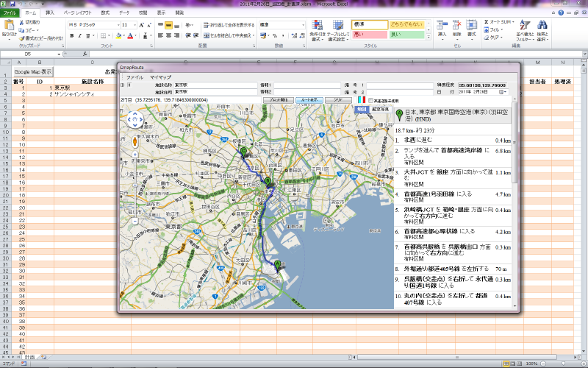Image resolution: width=588 pixels, height=368 pixels.
Task: Open the date picker dropdown in GmapRoute
Action: click(503, 92)
